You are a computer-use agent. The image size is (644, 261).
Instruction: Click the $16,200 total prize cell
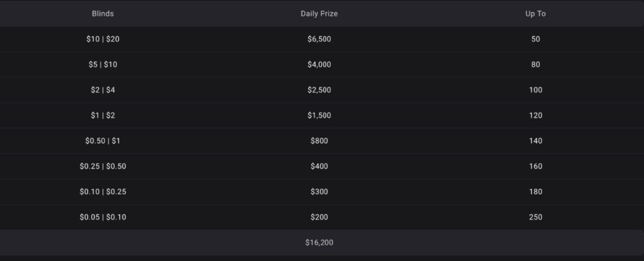point(319,242)
